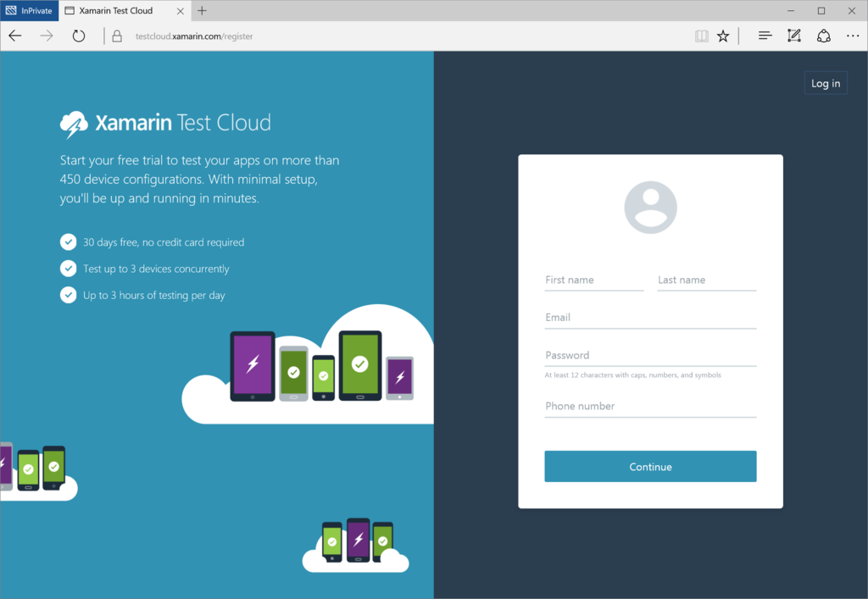Focus the Phone number field
Image resolution: width=868 pixels, height=599 pixels.
(x=650, y=406)
